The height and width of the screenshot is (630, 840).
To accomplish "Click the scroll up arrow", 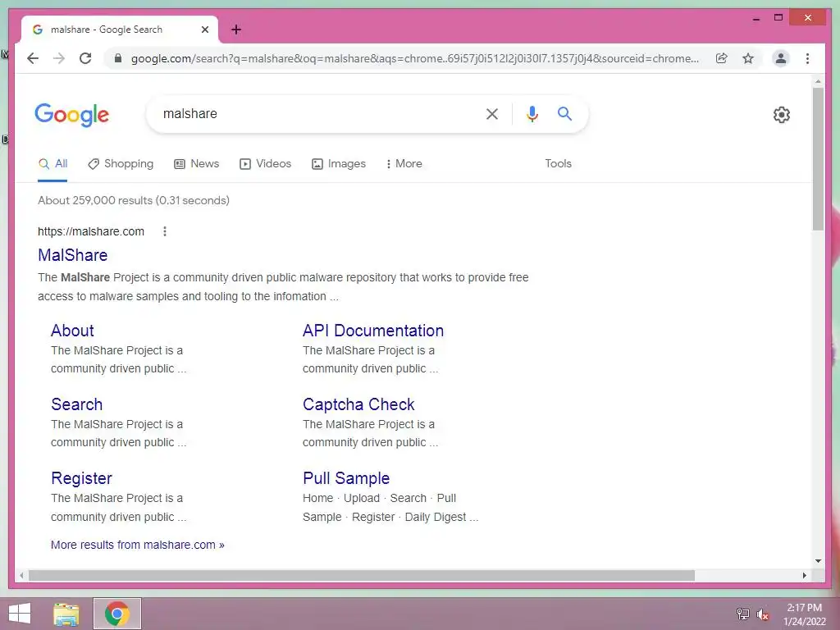I will pos(818,82).
